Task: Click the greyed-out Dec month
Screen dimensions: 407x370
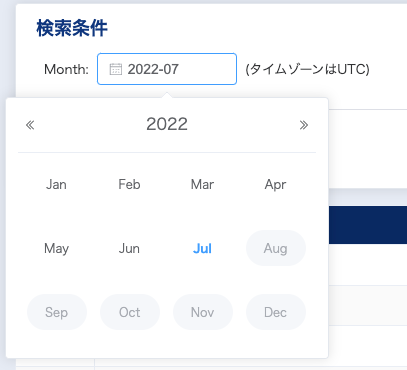Action: tap(276, 312)
